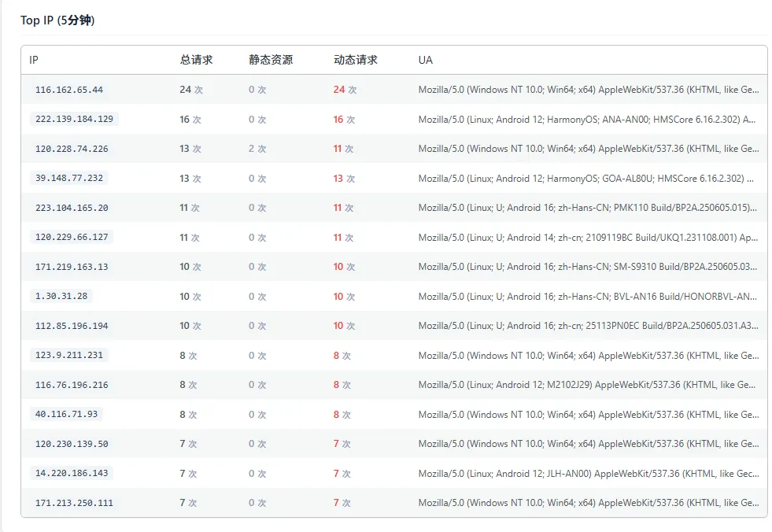Click dynamic requests 11 次 for 120.228.74.226
Image resolution: width=772 pixels, height=532 pixels.
pos(344,149)
